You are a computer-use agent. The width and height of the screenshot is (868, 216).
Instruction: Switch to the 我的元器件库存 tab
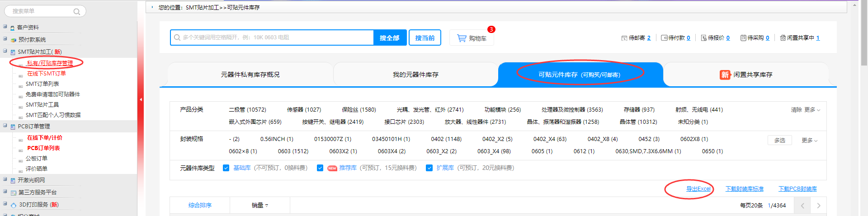(x=415, y=75)
